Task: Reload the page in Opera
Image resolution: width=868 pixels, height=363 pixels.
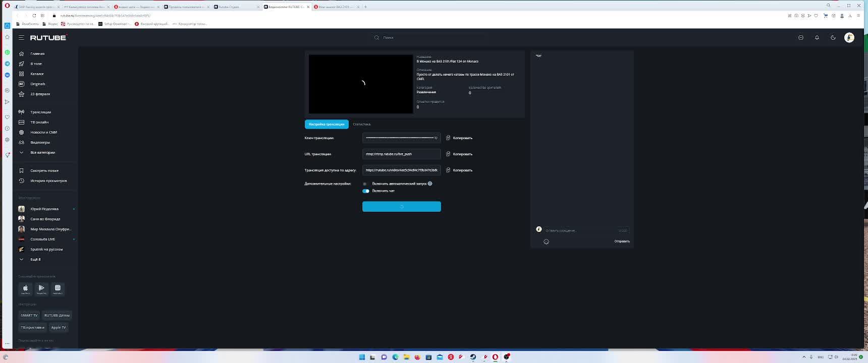Action: [x=34, y=16]
